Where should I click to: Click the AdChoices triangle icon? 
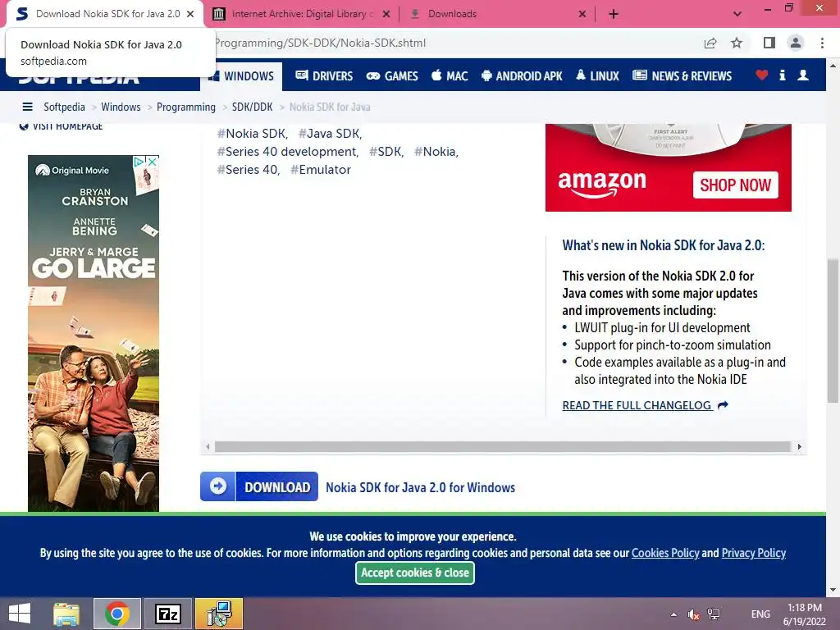[139, 162]
